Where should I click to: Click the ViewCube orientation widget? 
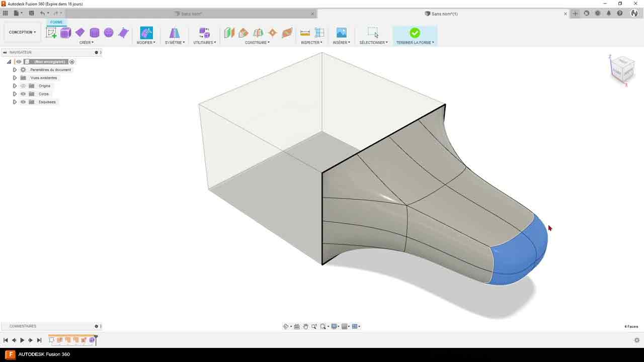click(622, 69)
